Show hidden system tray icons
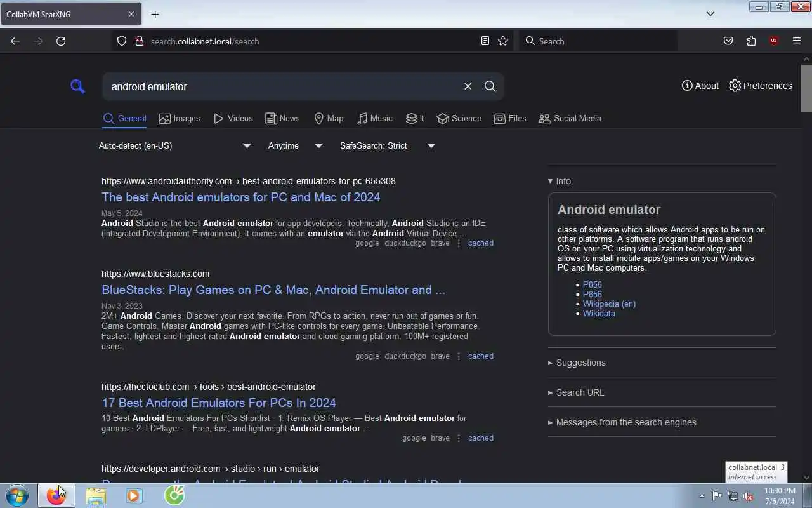The height and width of the screenshot is (508, 812). click(702, 497)
